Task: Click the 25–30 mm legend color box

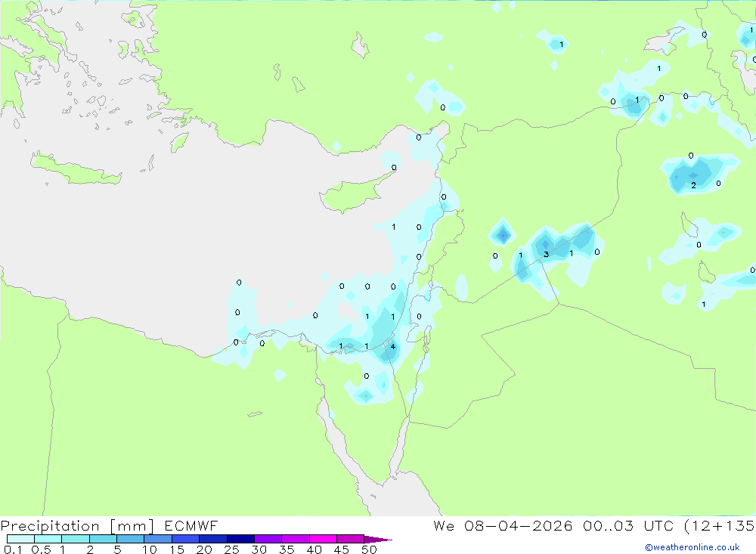Action: click(240, 539)
